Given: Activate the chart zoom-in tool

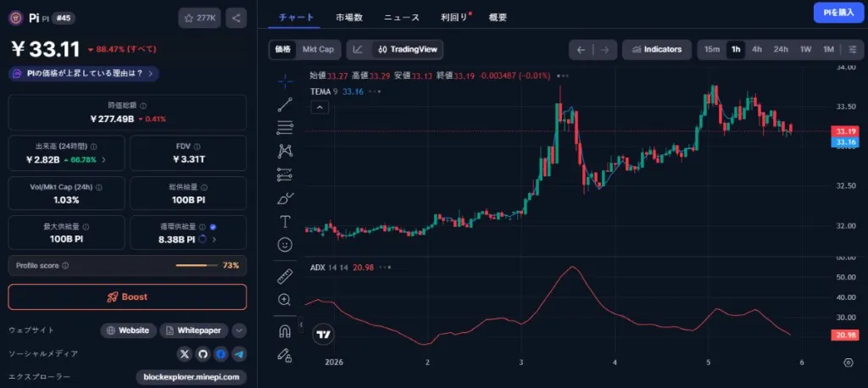Looking at the screenshot, I should (x=285, y=300).
